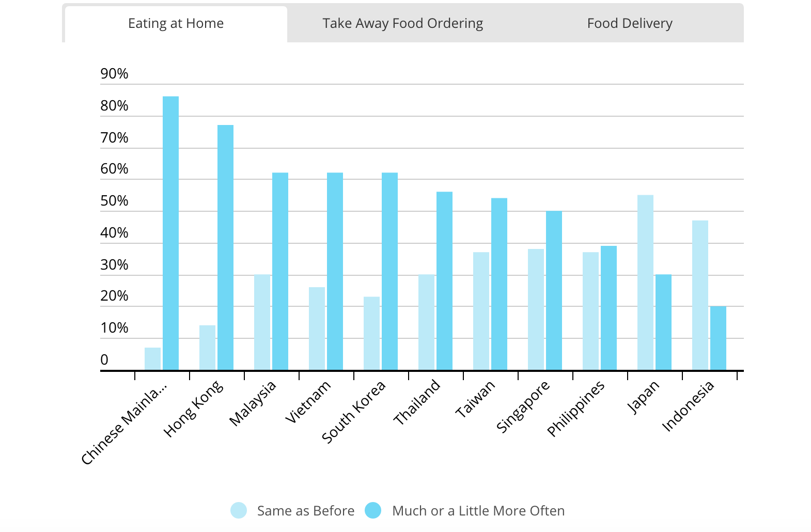
Task: Click the light blue Same as Before legend circle
Action: click(239, 510)
